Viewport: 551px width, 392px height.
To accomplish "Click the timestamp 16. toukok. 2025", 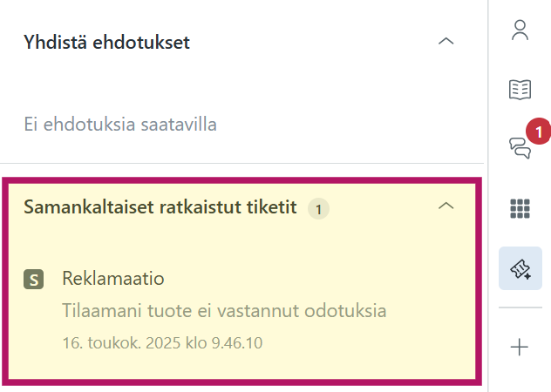I will click(x=162, y=342).
